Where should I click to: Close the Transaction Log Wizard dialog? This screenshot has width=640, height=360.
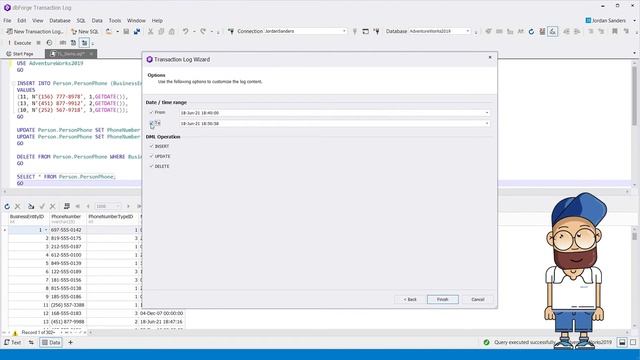click(x=490, y=58)
